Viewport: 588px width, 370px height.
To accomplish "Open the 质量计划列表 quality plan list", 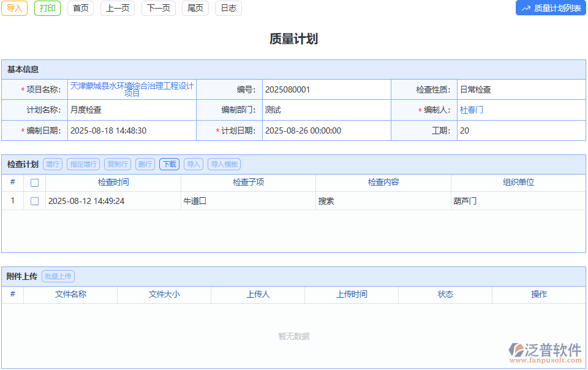I will tap(550, 8).
